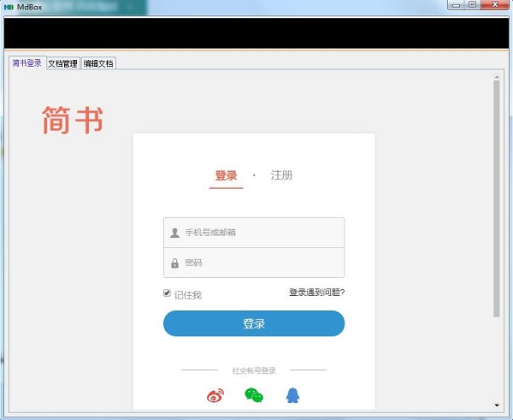
Task: Switch to the 简书登录 tab
Action: (27, 62)
